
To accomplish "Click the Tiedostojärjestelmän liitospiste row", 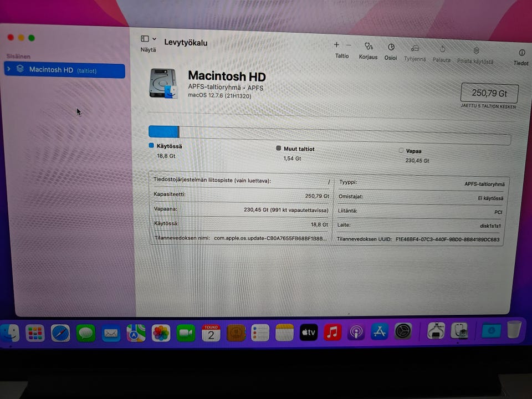I will (242, 181).
